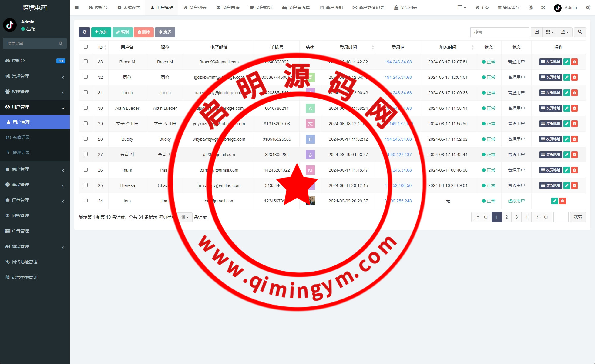
Task: Go to page 3 in pagination
Action: 516,217
